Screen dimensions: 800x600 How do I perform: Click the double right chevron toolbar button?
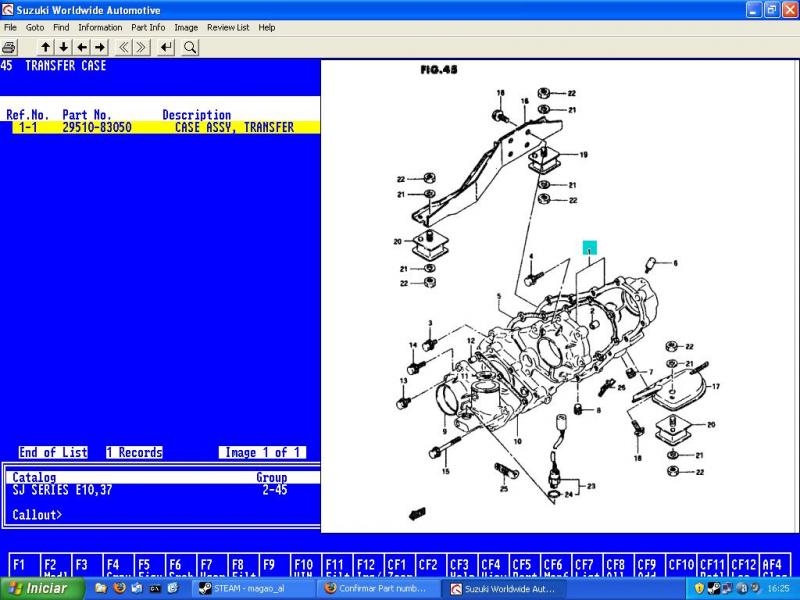[x=141, y=47]
